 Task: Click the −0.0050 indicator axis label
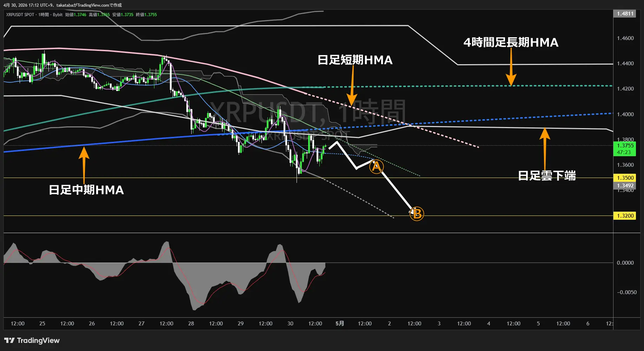coord(626,292)
